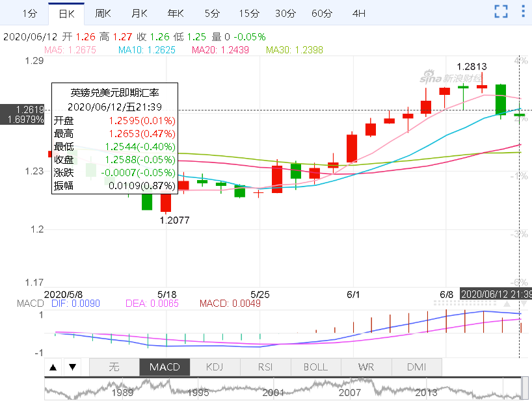The height and width of the screenshot is (401, 532).
Task: Switch indicator to BOLL
Action: click(315, 367)
